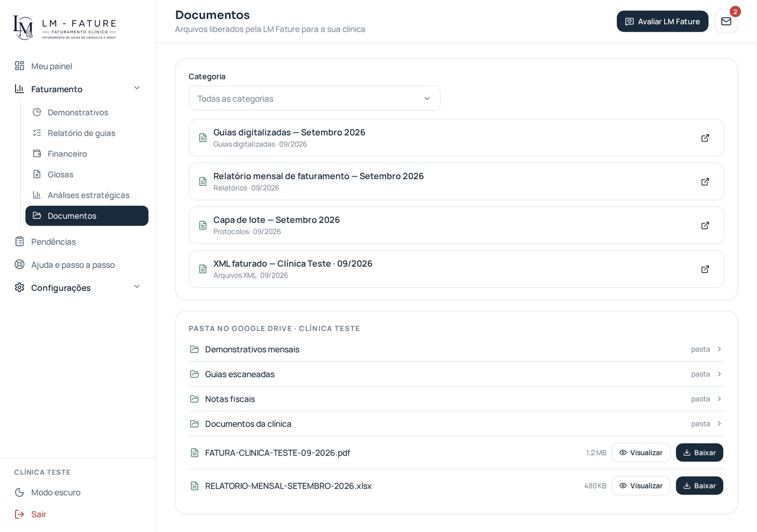Open external link for Guias digitalizadas — Setembro 2026
Screen dimensions: 757x532
tap(705, 138)
